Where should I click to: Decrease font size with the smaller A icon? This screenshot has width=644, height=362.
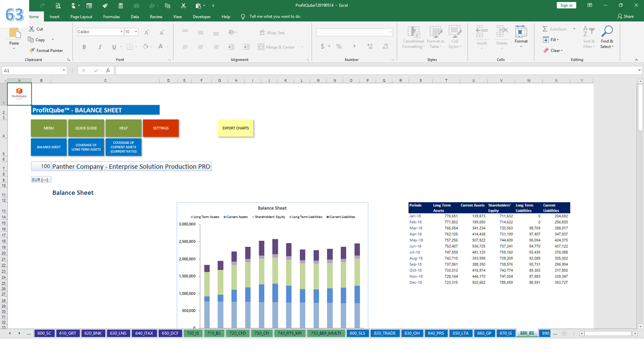click(161, 32)
